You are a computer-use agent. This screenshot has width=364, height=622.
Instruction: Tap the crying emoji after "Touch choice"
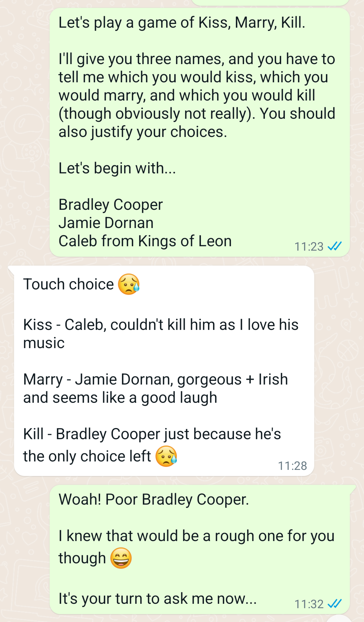[129, 284]
